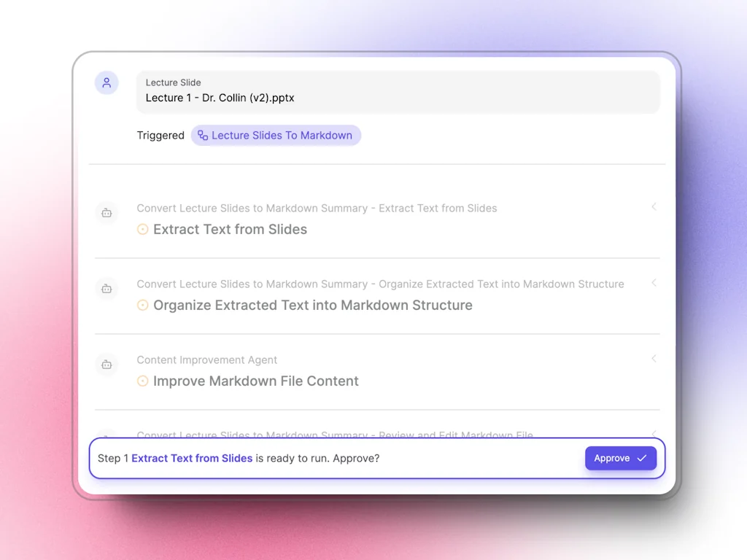Select the Organize Extracted Text into Markdown Structure heading

point(312,306)
